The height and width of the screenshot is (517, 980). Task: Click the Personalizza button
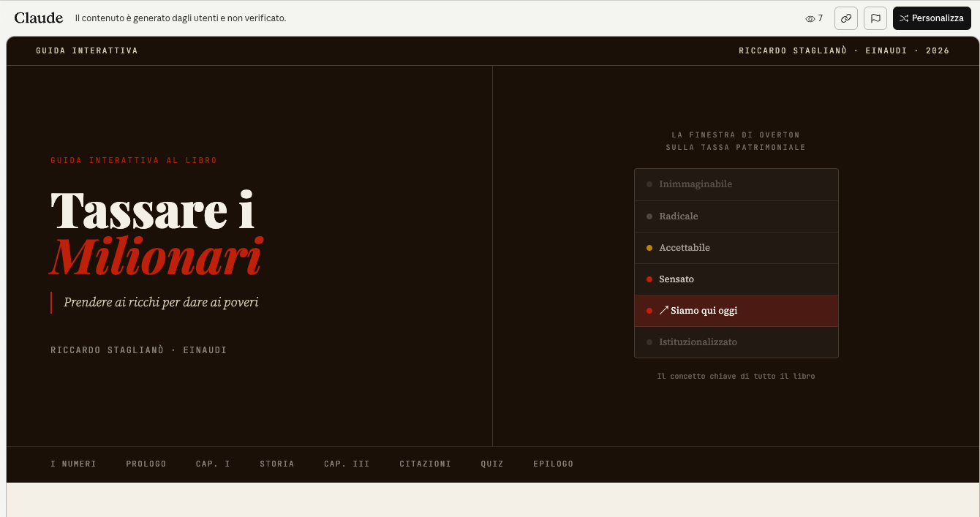click(x=932, y=18)
